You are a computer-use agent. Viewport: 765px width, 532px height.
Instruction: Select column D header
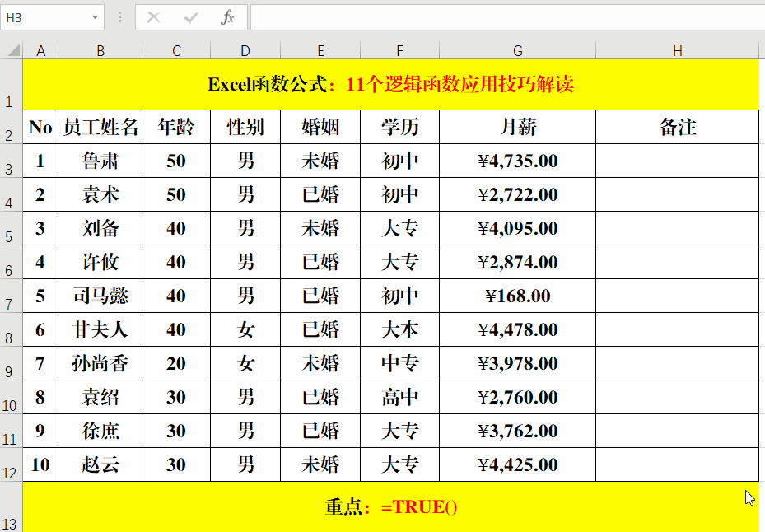click(245, 50)
